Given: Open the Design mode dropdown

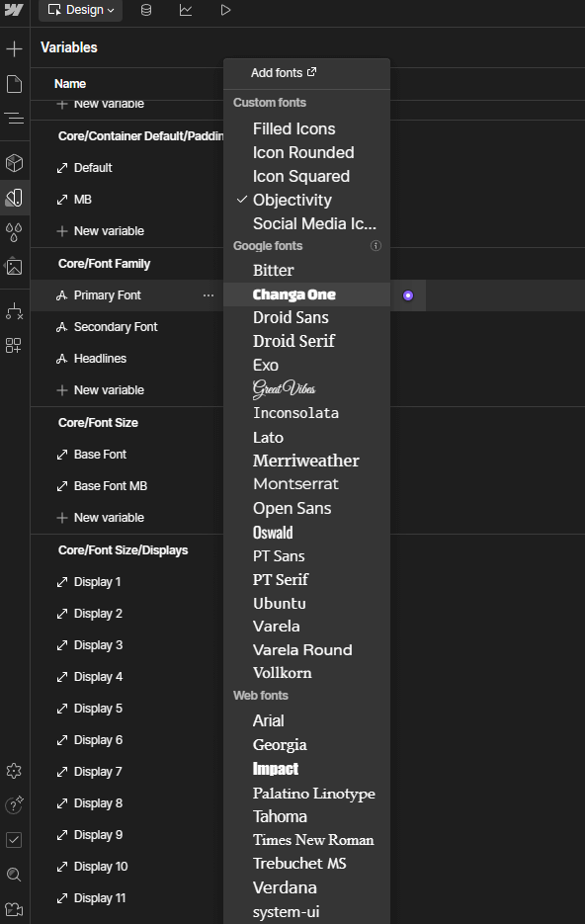Looking at the screenshot, I should 81,10.
